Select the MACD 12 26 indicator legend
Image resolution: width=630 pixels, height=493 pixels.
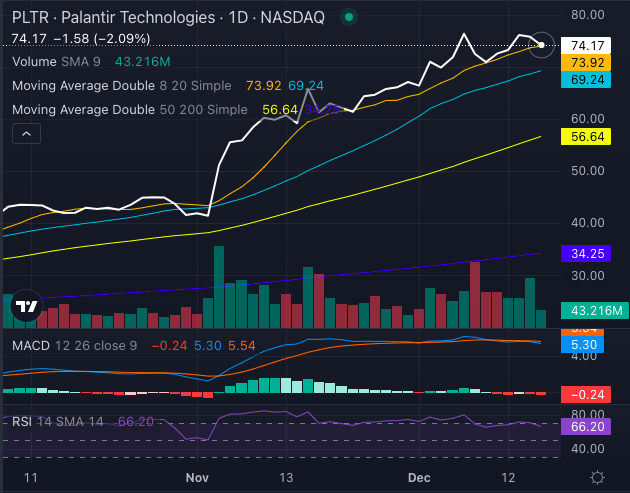click(x=73, y=346)
